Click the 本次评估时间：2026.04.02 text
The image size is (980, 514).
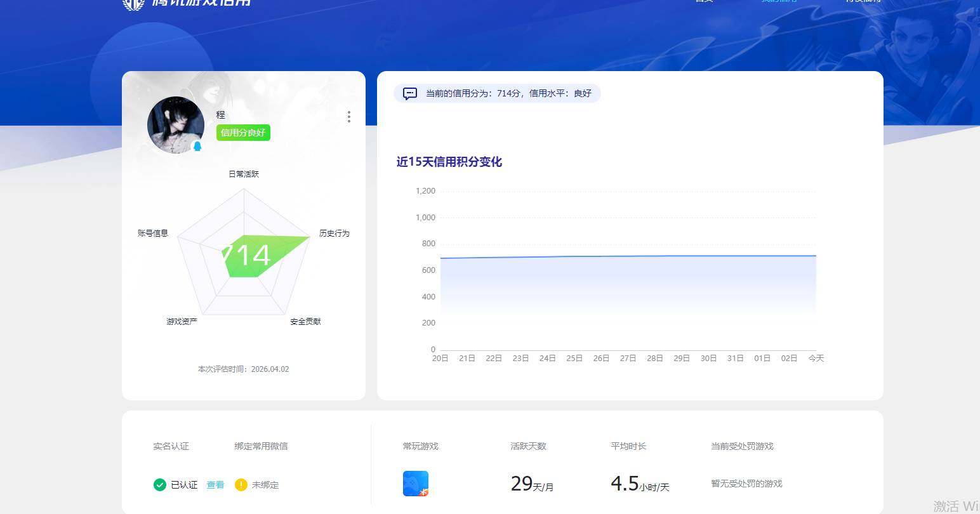pyautogui.click(x=244, y=369)
